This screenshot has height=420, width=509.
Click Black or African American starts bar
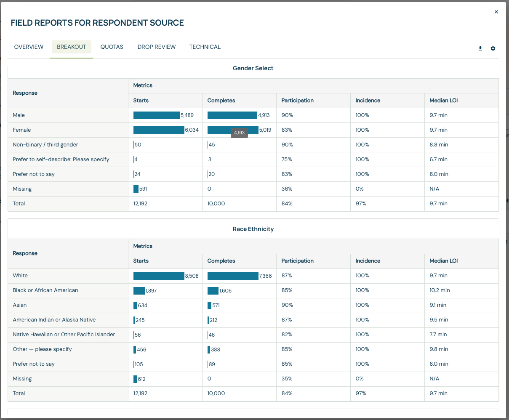[139, 291]
